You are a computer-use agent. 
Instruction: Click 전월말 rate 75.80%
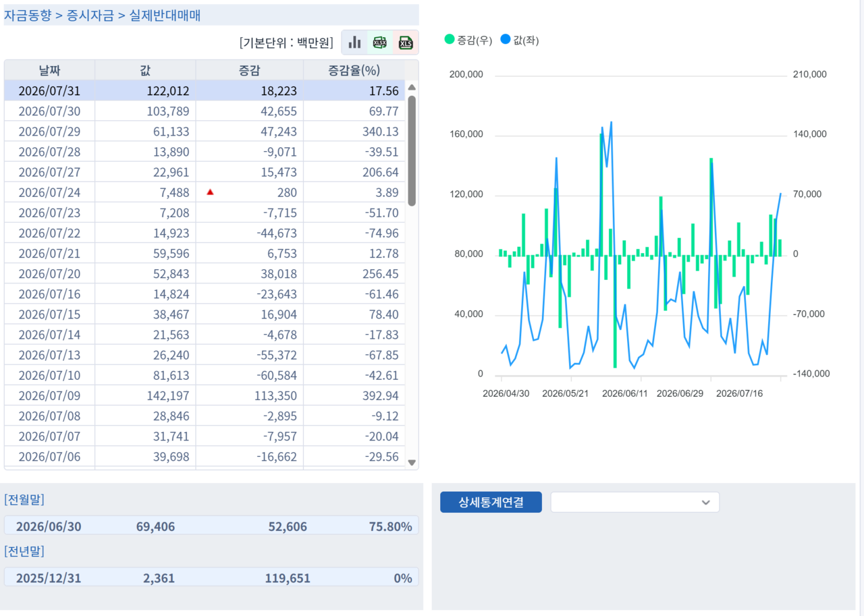(389, 526)
